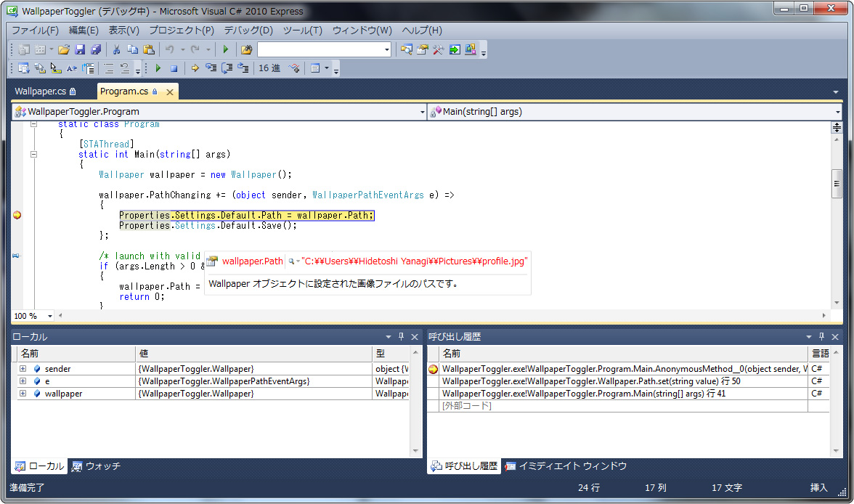854x504 pixels.
Task: Open the Toolbox icon with crossed tools
Action: tap(439, 49)
